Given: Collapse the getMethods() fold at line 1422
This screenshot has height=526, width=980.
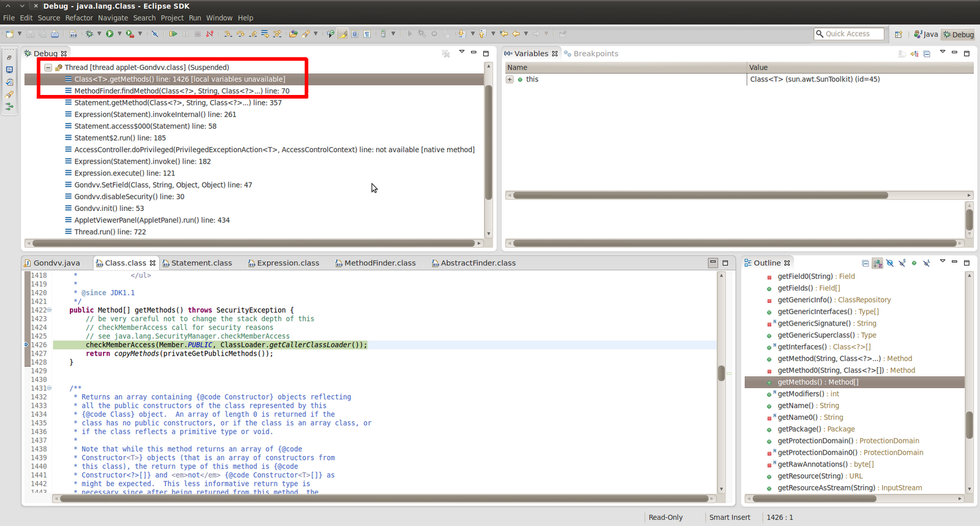Looking at the screenshot, I should [x=50, y=310].
